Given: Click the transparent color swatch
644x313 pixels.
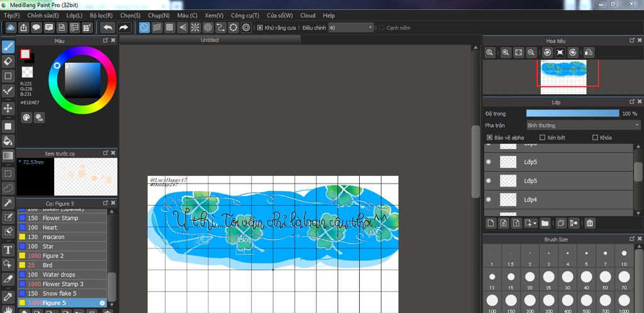Looking at the screenshot, I should pos(28,72).
